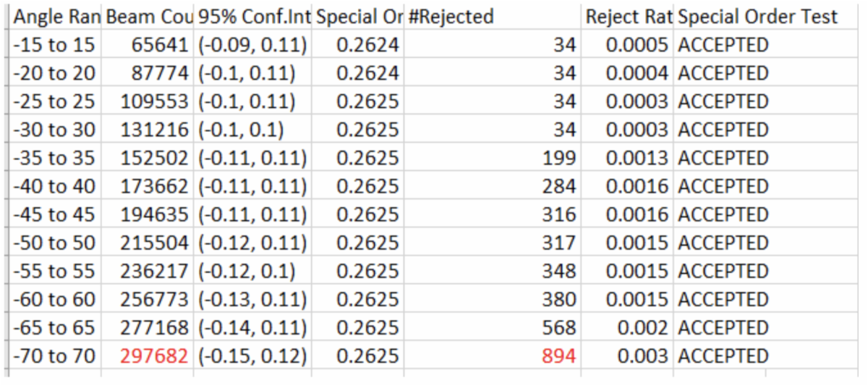Click the red beam count 297682 cell

[x=154, y=356]
